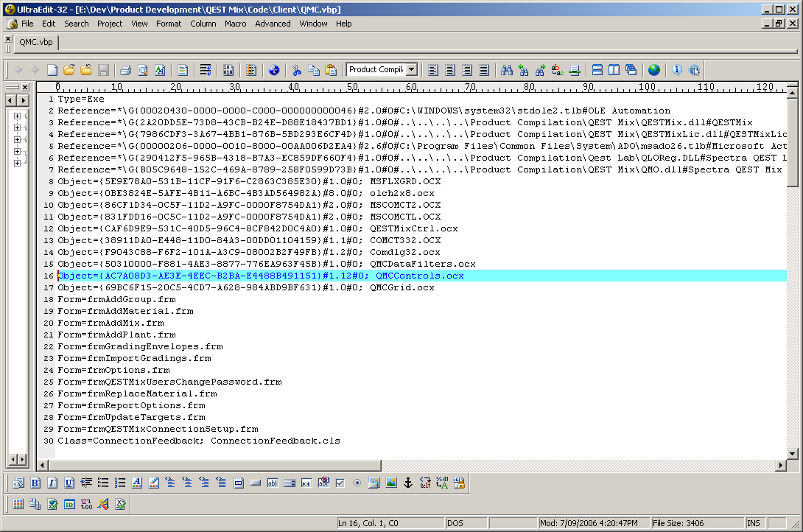This screenshot has height=532, width=803.
Task: Insert HTML checkbox via toolbar icon
Action: coord(340,483)
